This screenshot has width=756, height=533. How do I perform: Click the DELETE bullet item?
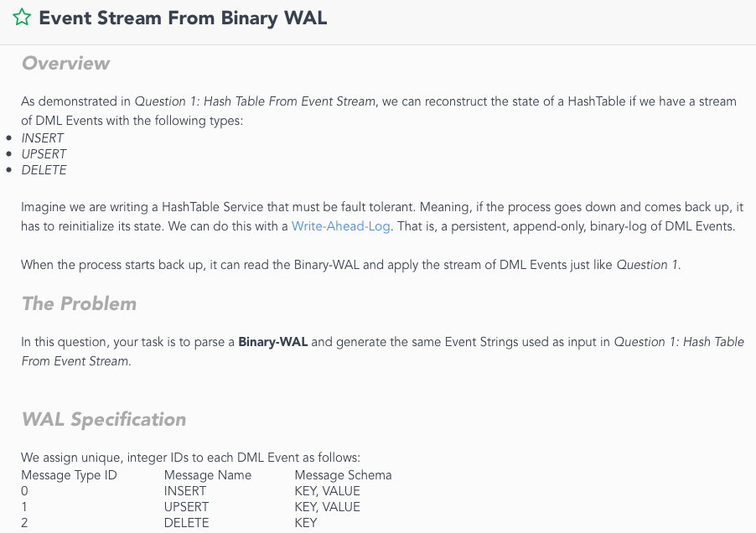click(44, 169)
